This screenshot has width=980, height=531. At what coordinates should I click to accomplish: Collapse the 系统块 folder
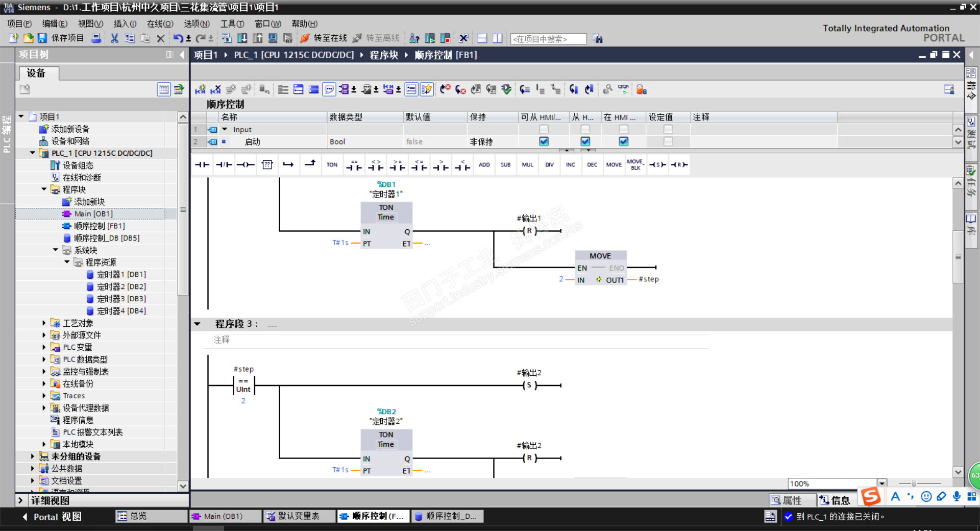click(x=56, y=250)
